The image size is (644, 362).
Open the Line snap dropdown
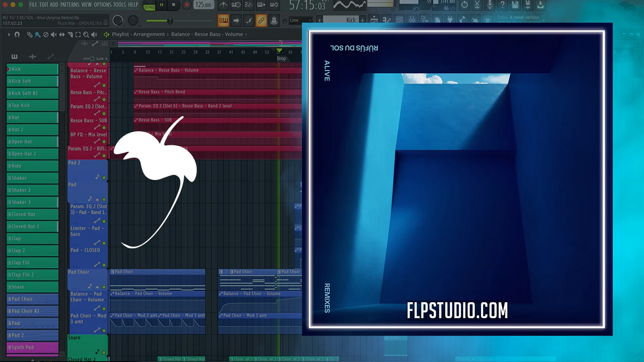point(301,21)
